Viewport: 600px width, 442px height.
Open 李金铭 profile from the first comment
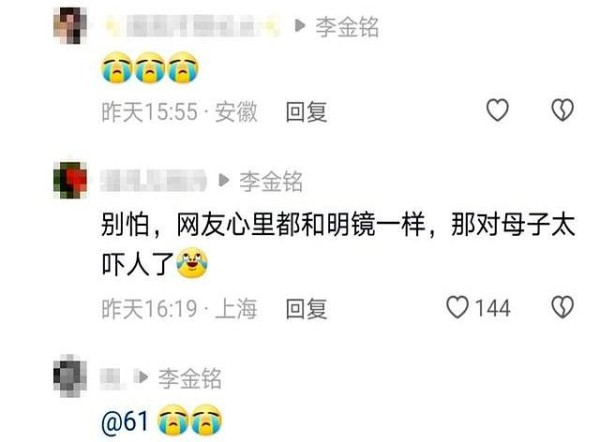pyautogui.click(x=347, y=27)
